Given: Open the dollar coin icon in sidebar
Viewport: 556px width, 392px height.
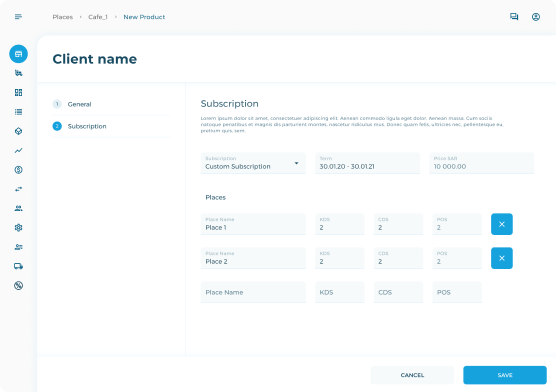Looking at the screenshot, I should [x=18, y=170].
